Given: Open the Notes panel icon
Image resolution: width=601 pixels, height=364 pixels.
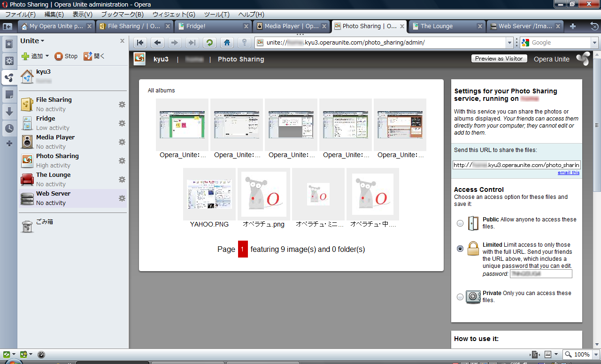Looking at the screenshot, I should point(9,95).
